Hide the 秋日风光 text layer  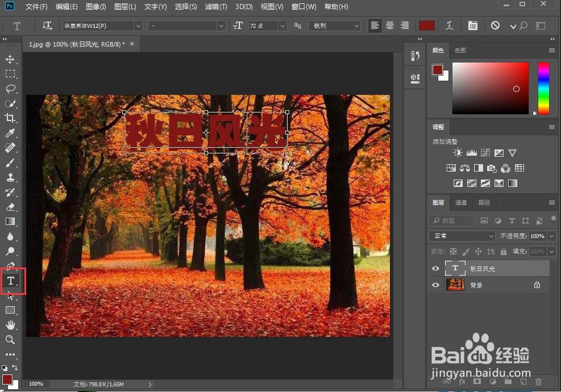(435, 269)
